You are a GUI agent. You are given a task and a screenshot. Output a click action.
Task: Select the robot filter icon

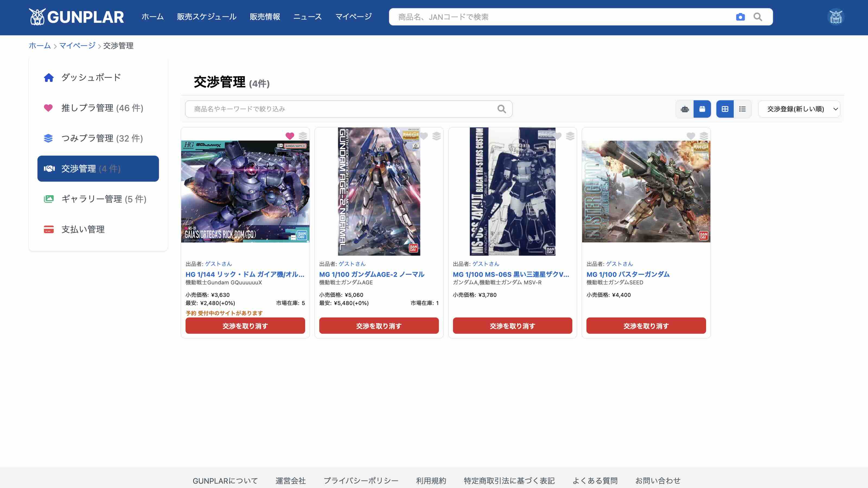click(685, 109)
